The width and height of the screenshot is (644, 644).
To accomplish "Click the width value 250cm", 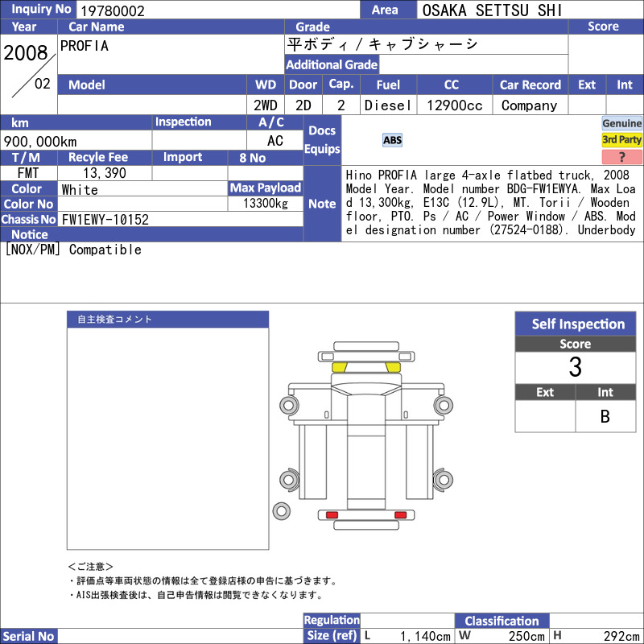I will tap(526, 636).
